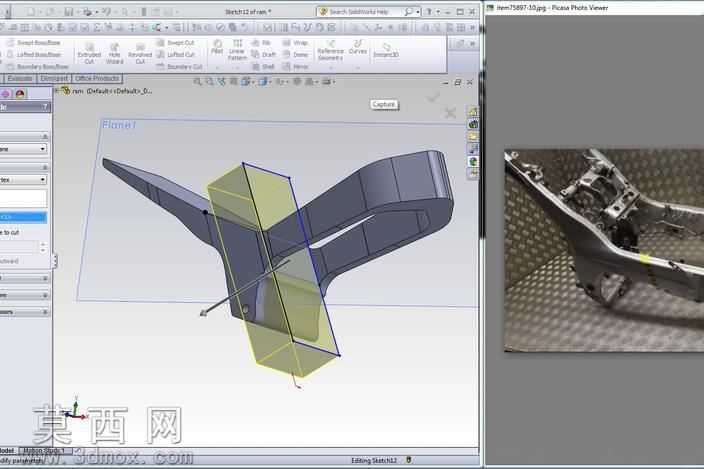Expand the collapsed section below 'outward'

pyautogui.click(x=45, y=279)
